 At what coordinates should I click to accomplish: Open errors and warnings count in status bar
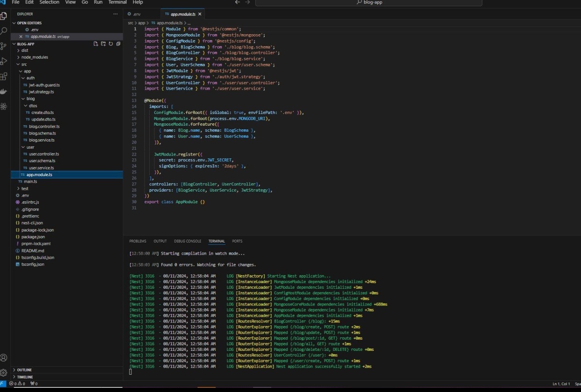click(16, 384)
